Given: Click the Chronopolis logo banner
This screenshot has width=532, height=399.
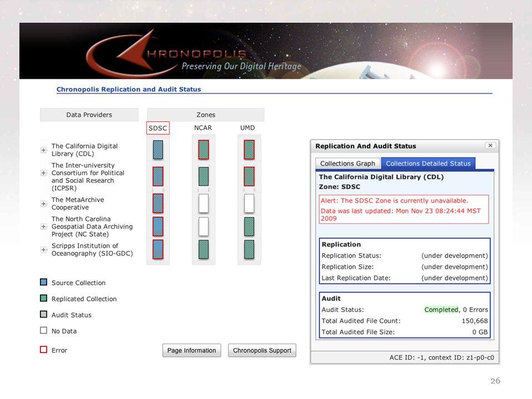Looking at the screenshot, I should (265, 51).
